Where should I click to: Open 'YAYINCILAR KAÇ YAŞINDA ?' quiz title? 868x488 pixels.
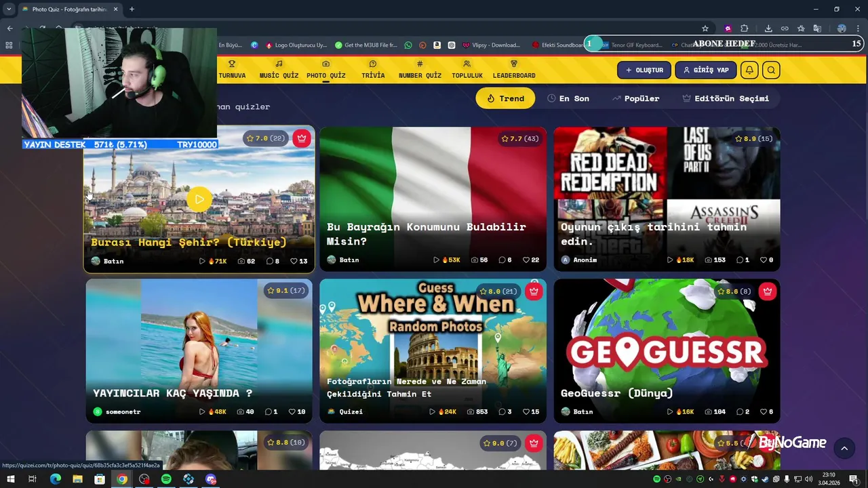click(172, 393)
